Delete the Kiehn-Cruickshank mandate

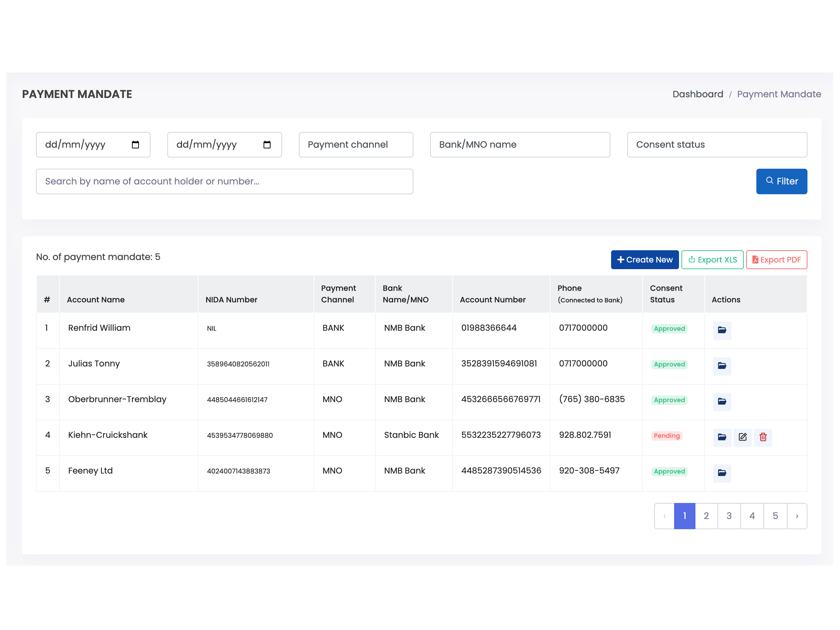pyautogui.click(x=763, y=437)
